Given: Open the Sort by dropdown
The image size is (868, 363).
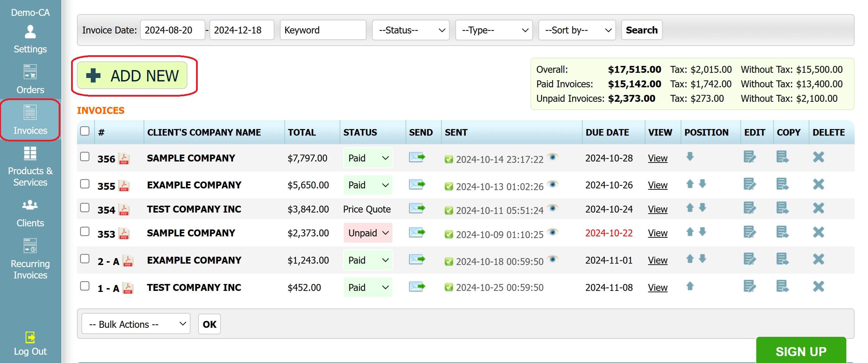Looking at the screenshot, I should click(x=576, y=30).
